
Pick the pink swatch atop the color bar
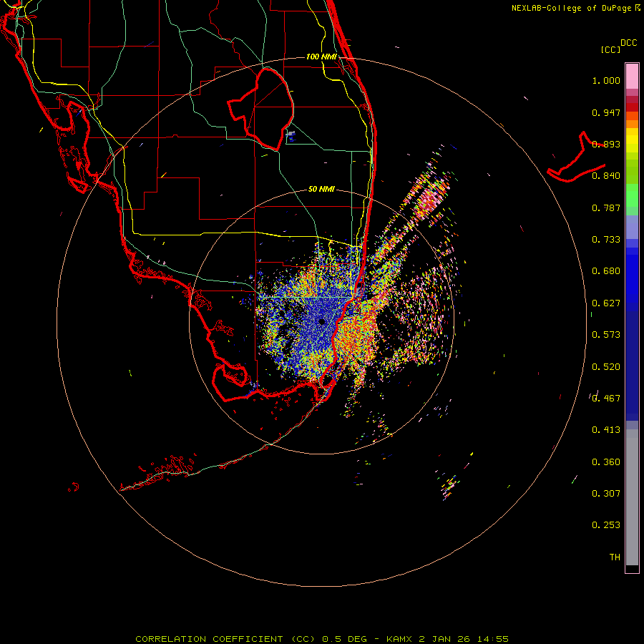point(632,77)
